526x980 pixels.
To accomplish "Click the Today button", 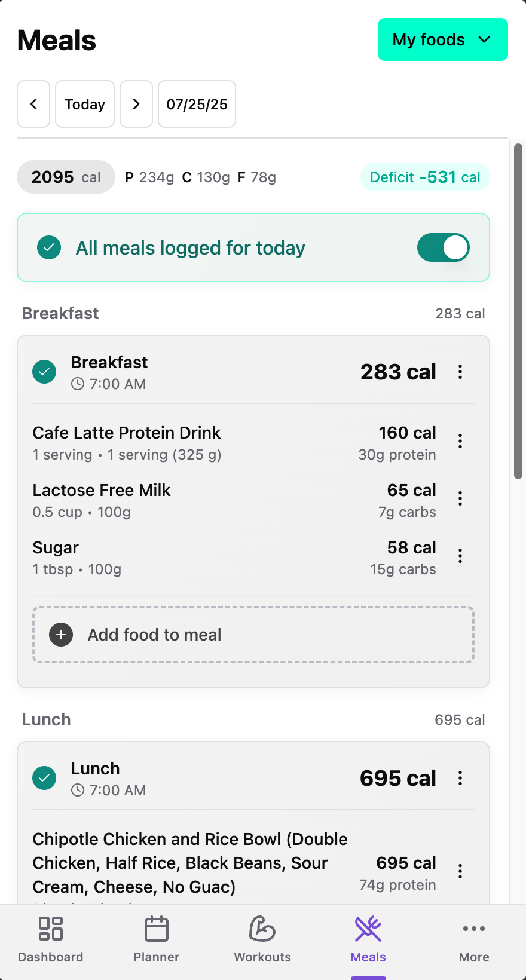I will pos(85,104).
